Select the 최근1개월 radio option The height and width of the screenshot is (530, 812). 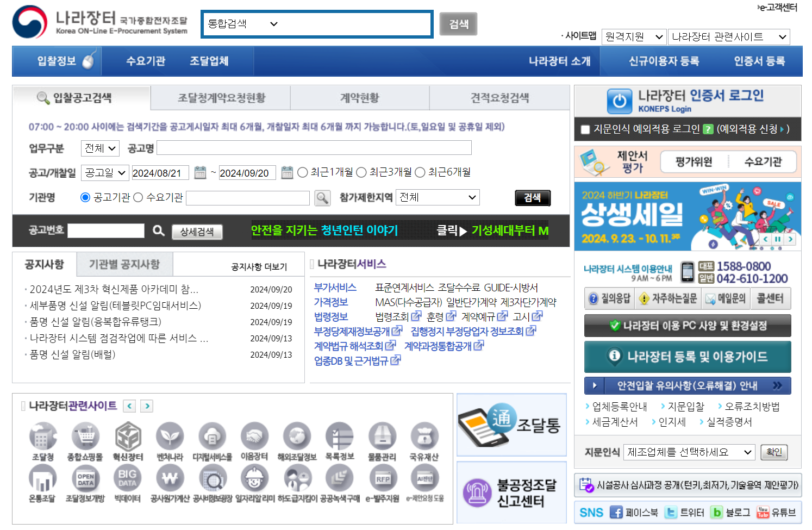[x=303, y=172]
